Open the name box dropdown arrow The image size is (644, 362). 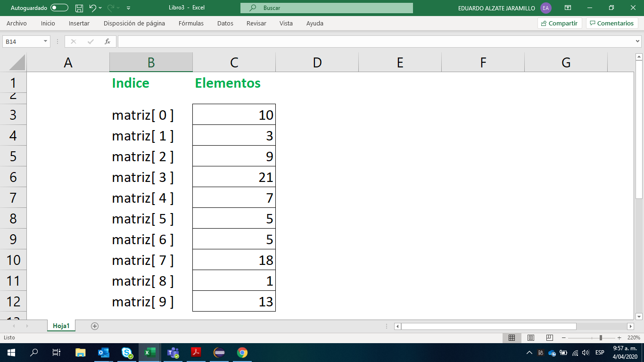point(45,41)
